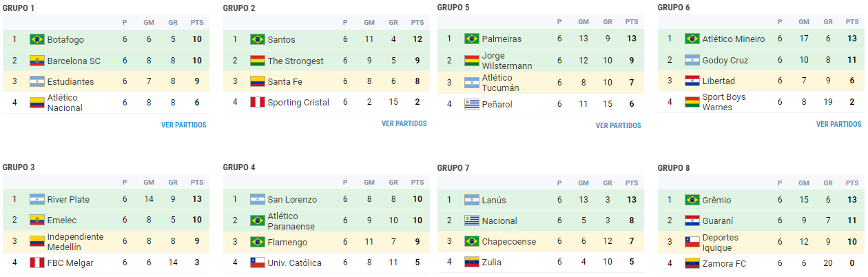The height and width of the screenshot is (277, 868).
Task: Click the Chile flag next to Univ. Católica
Action: [x=258, y=263]
